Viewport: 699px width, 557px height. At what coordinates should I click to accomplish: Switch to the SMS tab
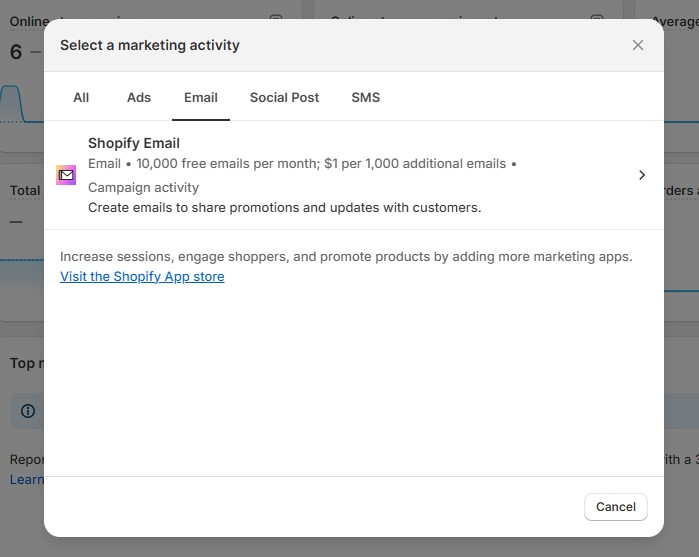coord(365,97)
